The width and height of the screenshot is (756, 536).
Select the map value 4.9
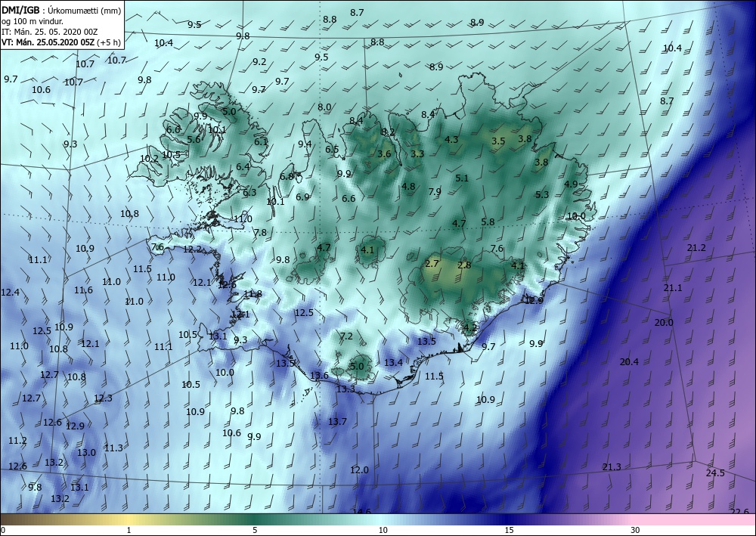coord(571,184)
